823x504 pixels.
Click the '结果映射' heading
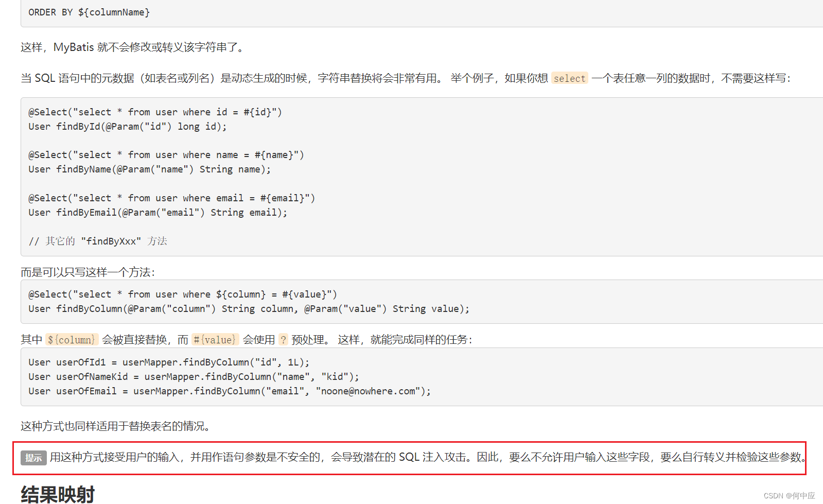tap(58, 494)
